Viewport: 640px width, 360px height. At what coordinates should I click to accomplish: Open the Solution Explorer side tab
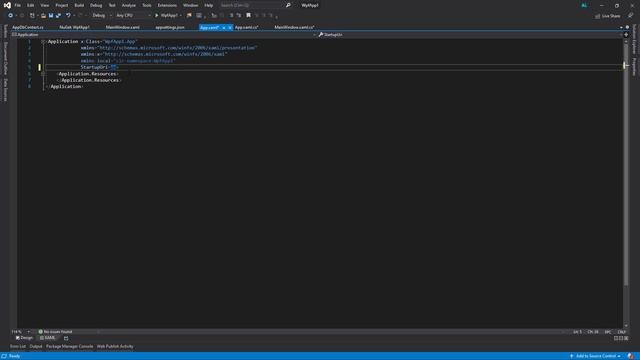(634, 39)
